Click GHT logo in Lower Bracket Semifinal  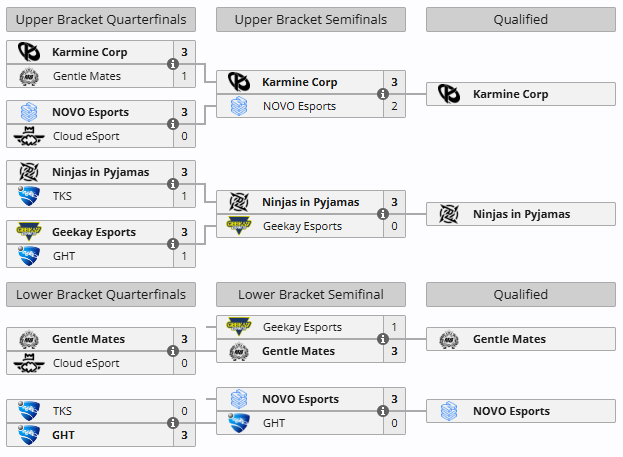[239, 423]
